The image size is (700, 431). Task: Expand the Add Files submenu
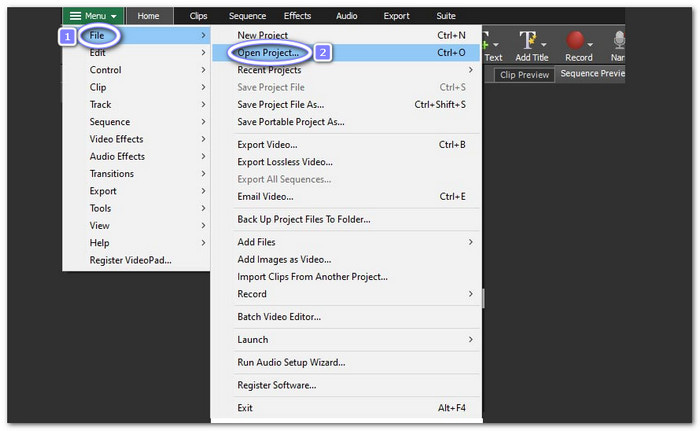tap(346, 243)
